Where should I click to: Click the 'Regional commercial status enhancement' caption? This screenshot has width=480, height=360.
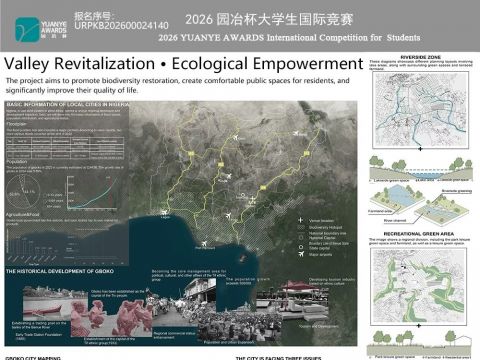coord(175,335)
